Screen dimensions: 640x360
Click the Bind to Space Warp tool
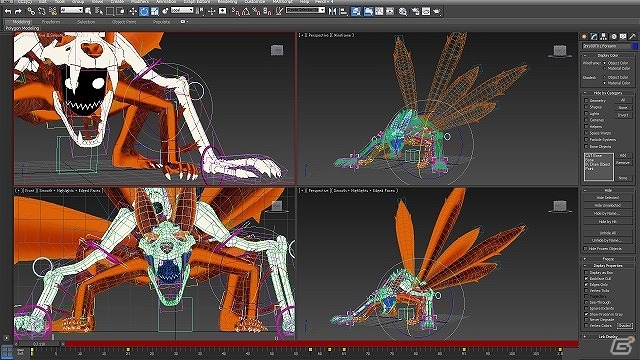(53, 11)
